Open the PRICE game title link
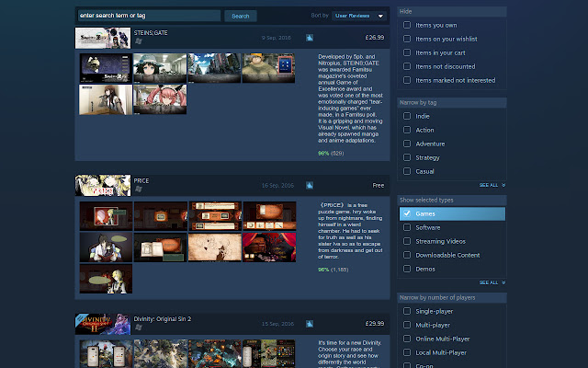588x368 pixels. click(141, 180)
